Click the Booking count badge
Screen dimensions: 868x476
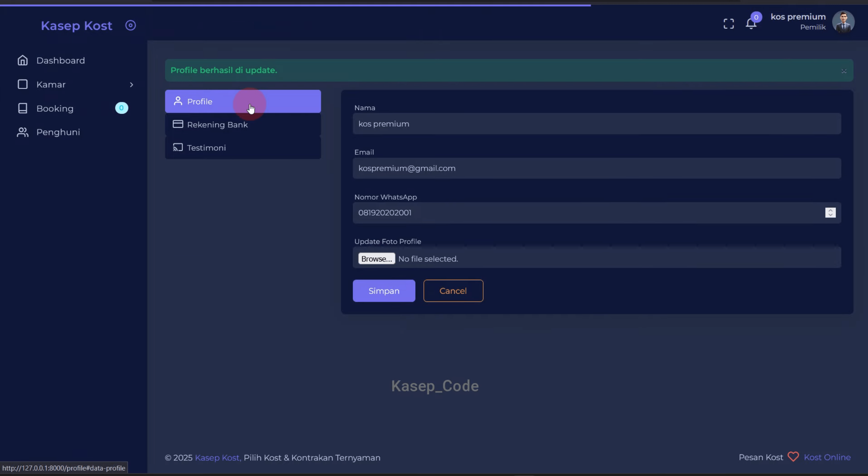tap(121, 108)
